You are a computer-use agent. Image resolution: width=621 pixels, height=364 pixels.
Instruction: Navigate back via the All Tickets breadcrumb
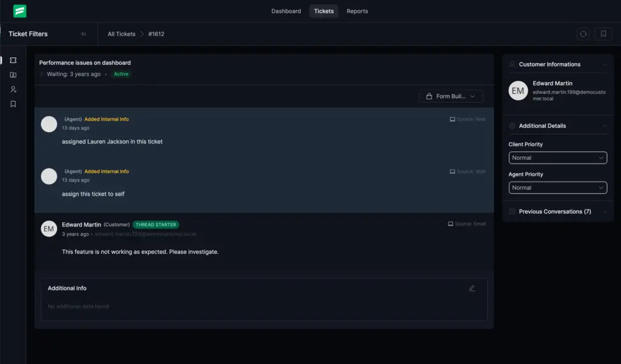[x=121, y=34]
